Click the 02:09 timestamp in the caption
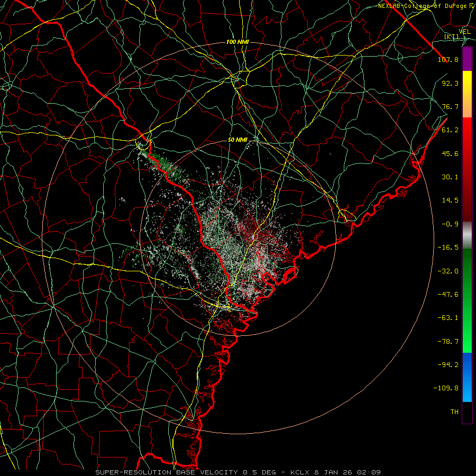Screen dimensions: 476x476 369,472
